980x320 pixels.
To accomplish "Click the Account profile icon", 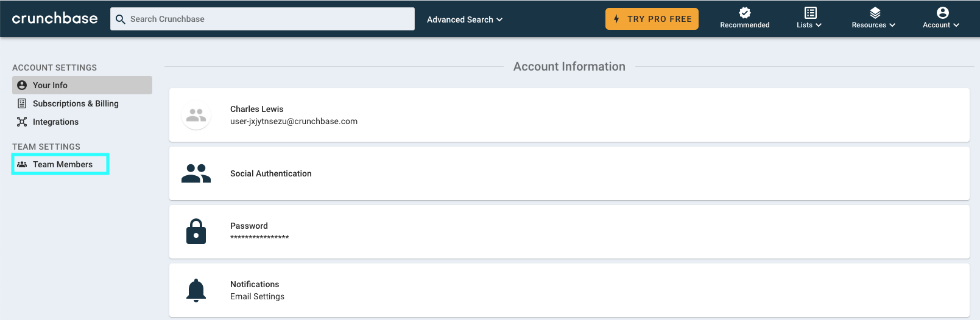I will (943, 13).
